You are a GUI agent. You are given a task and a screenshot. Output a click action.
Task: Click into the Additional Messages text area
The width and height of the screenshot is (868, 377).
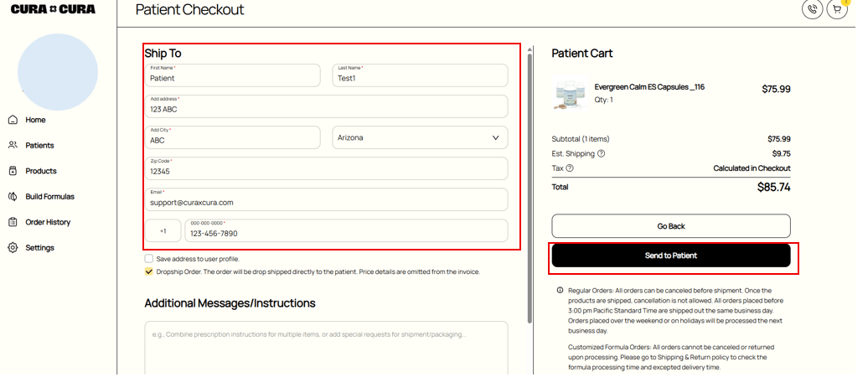pos(326,348)
